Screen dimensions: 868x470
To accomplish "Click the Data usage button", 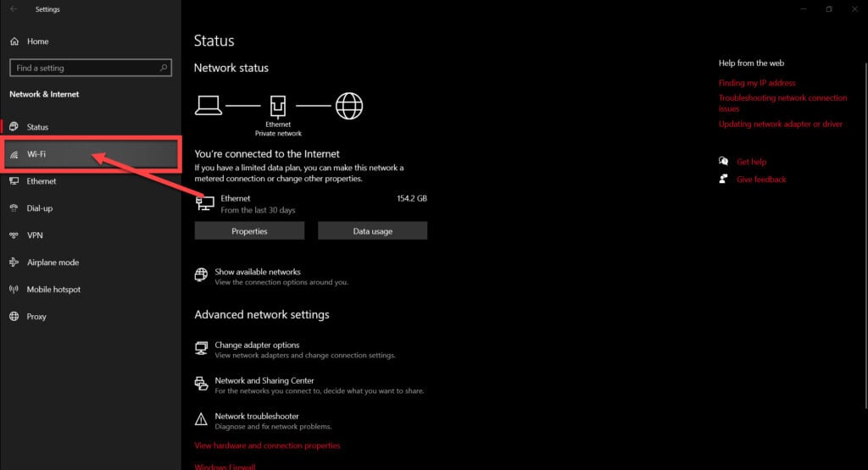I will pos(373,231).
